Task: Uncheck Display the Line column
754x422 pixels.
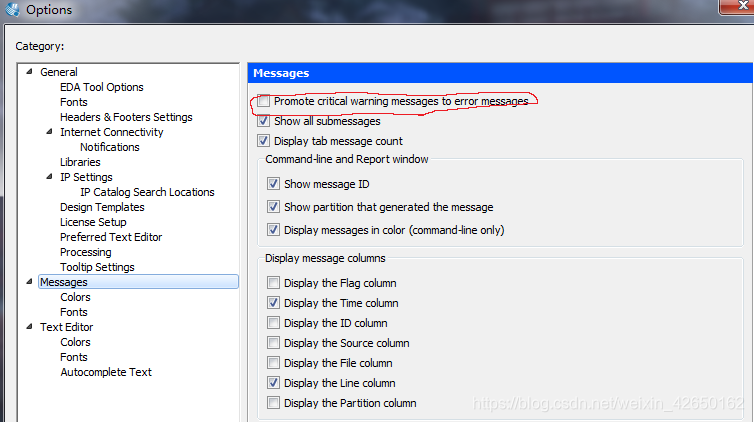Action: (x=274, y=383)
